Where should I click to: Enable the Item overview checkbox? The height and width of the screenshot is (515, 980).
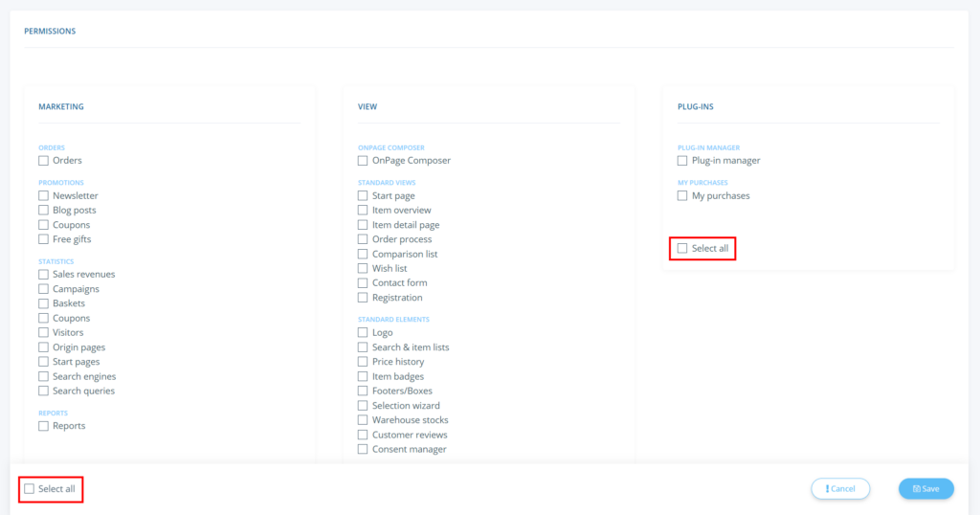click(x=363, y=210)
